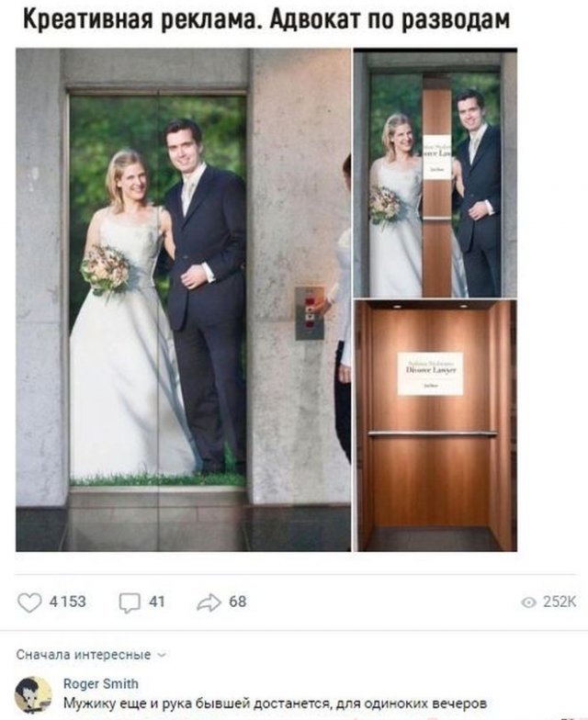The height and width of the screenshot is (720, 588).
Task: Open Roger Smith's avatar picture
Action: (x=33, y=694)
